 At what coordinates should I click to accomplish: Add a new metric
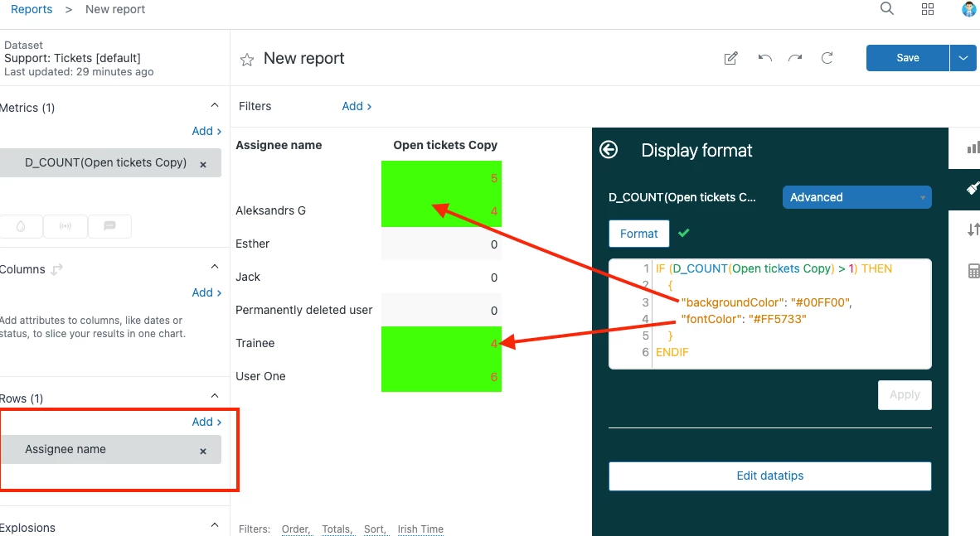click(x=206, y=131)
